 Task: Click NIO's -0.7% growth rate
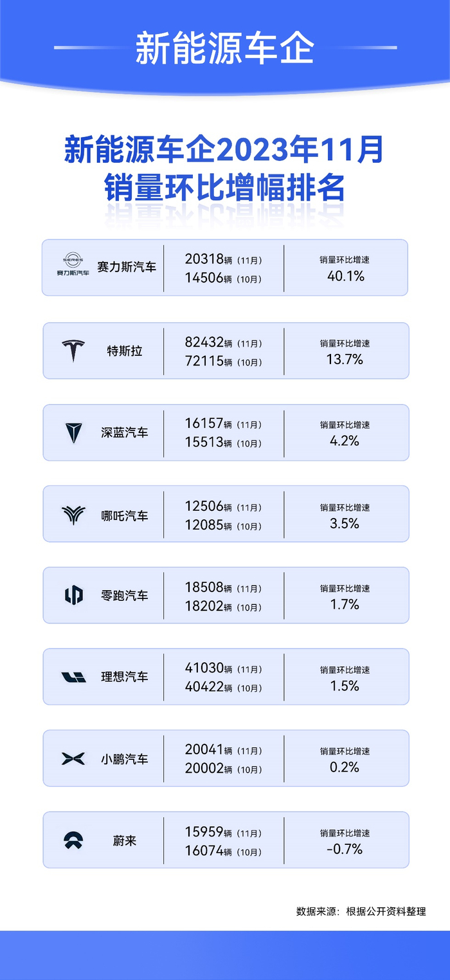tap(345, 849)
